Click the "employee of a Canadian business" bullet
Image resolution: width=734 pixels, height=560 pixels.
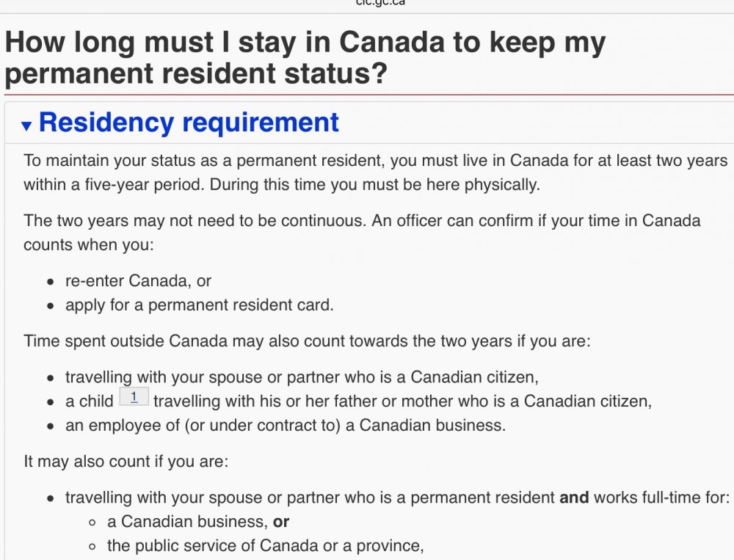point(285,425)
